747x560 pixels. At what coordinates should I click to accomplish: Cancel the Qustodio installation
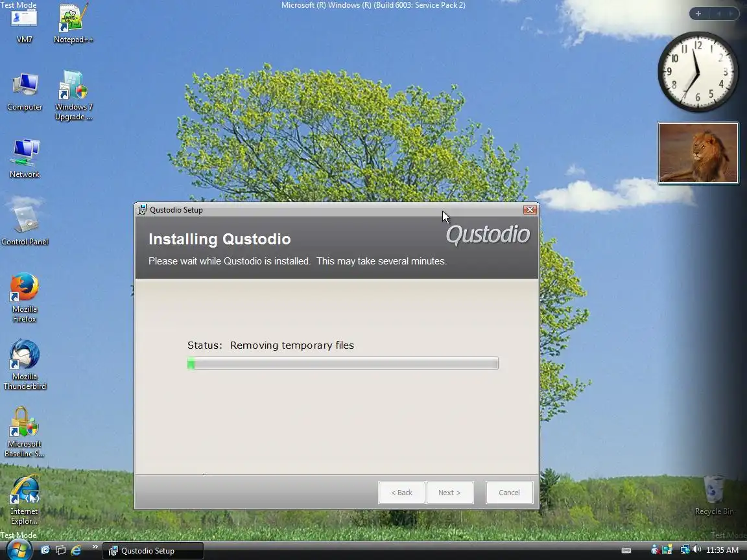point(509,493)
